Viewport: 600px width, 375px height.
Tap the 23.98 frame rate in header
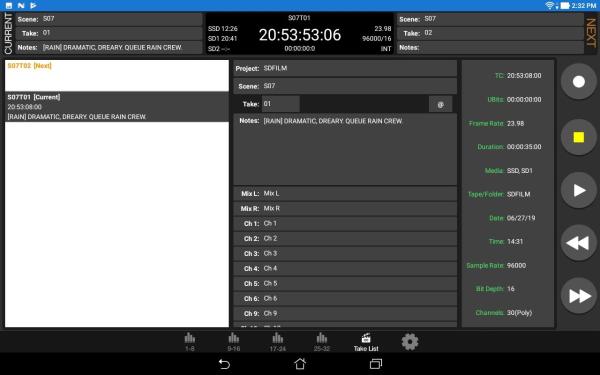[x=383, y=29]
